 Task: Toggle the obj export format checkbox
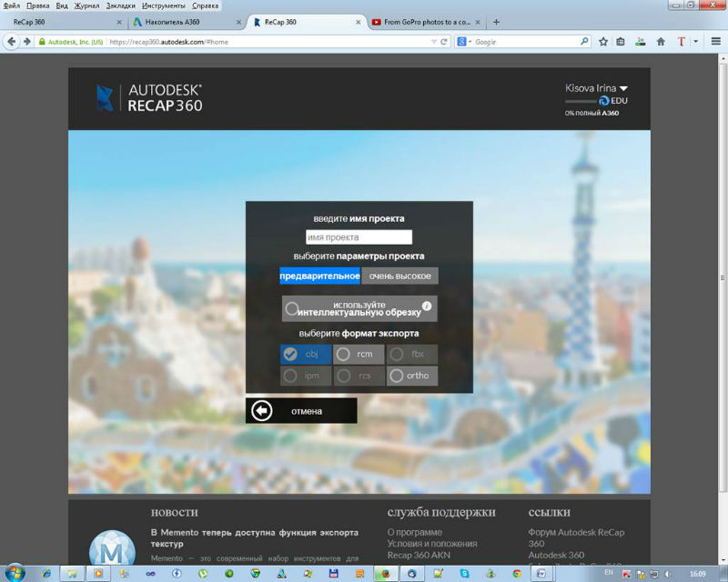(290, 354)
